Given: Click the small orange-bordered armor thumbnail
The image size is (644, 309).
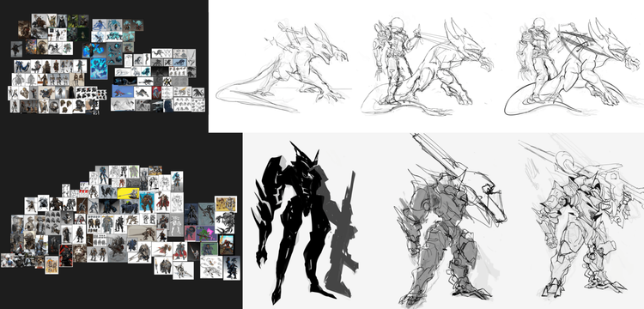Looking at the screenshot, I should coord(52,265).
